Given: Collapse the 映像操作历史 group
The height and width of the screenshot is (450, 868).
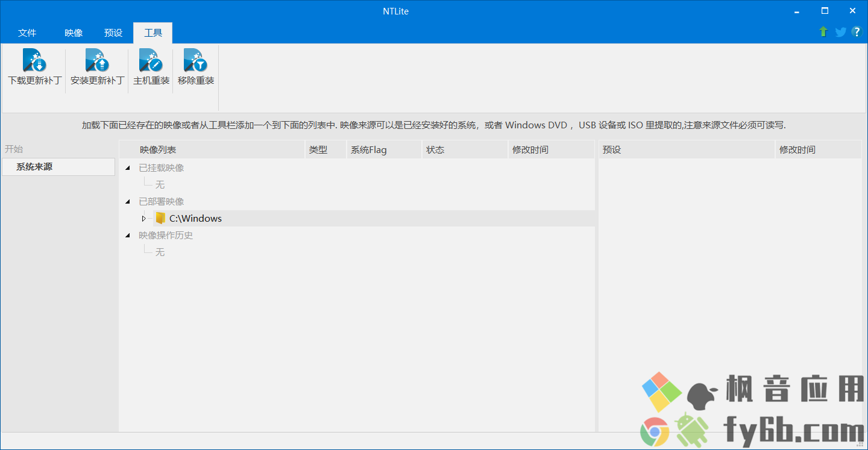Looking at the screenshot, I should coord(127,236).
